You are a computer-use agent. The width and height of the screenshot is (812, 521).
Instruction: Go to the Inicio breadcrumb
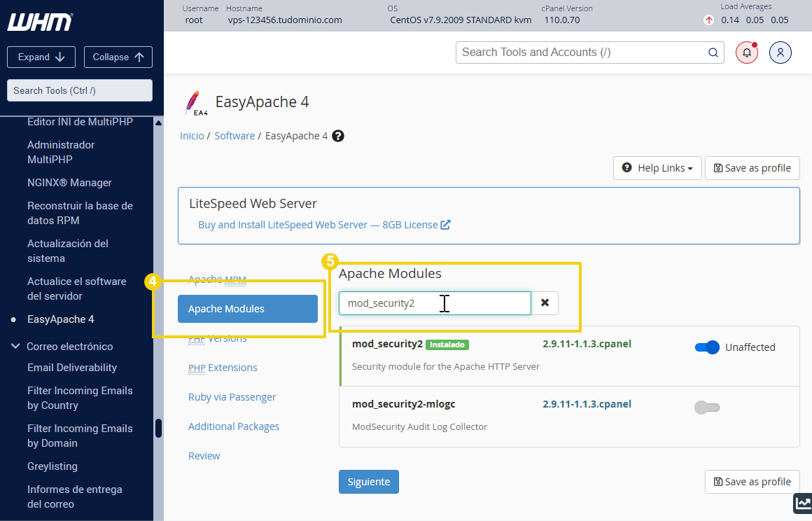(x=192, y=136)
